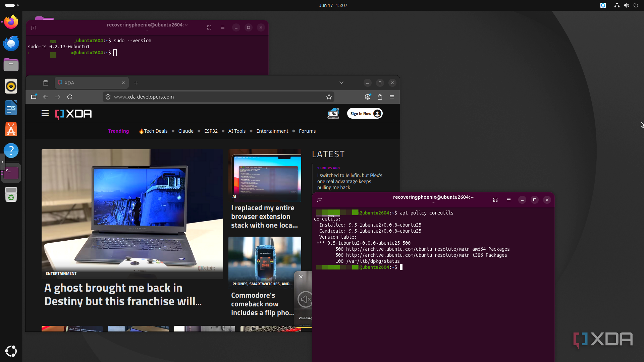
Task: Expand the list all tabs chevron
Action: pyautogui.click(x=341, y=83)
